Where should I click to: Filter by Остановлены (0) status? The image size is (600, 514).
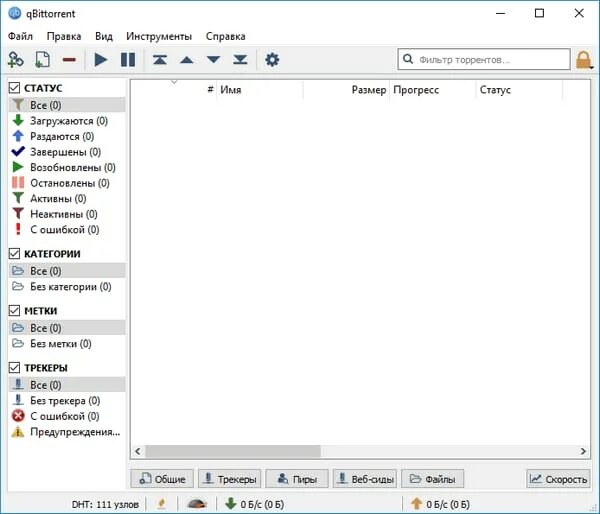67,183
